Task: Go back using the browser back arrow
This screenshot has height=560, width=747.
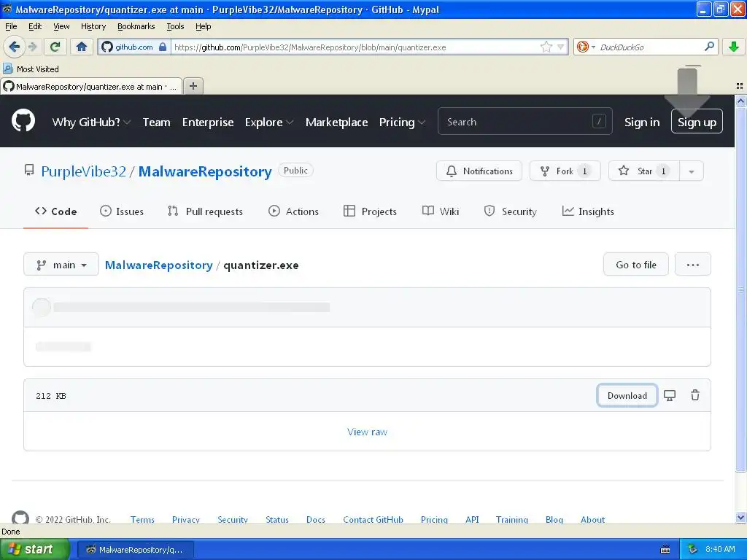Action: [x=14, y=47]
